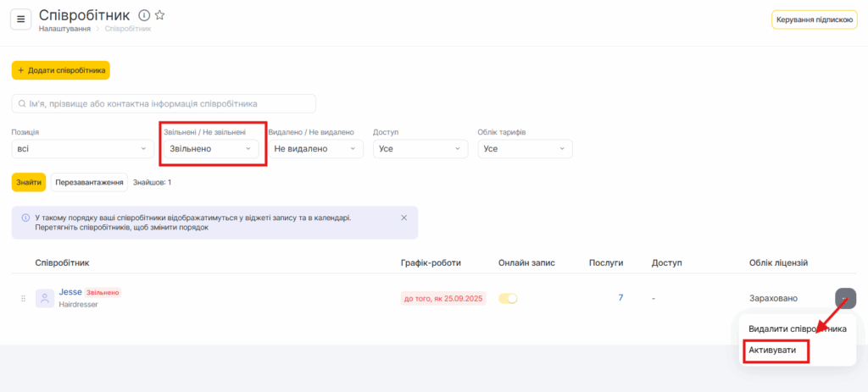Close the blue info banner

coord(403,218)
